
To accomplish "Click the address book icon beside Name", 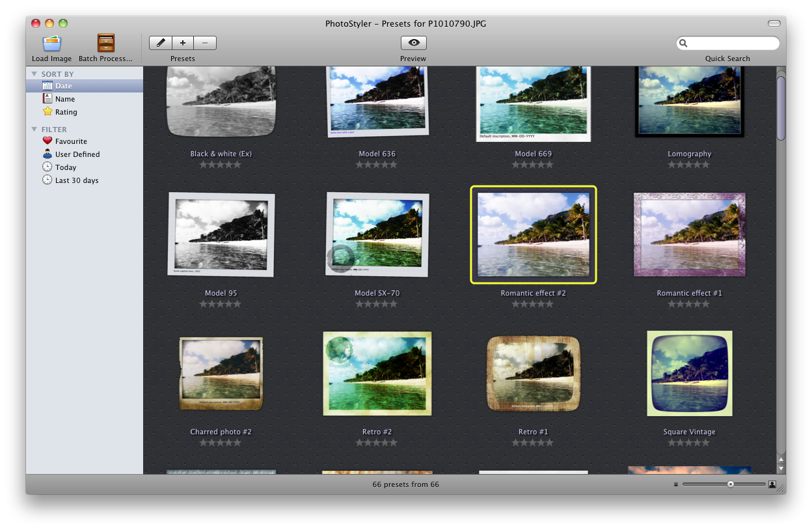I will tap(47, 98).
